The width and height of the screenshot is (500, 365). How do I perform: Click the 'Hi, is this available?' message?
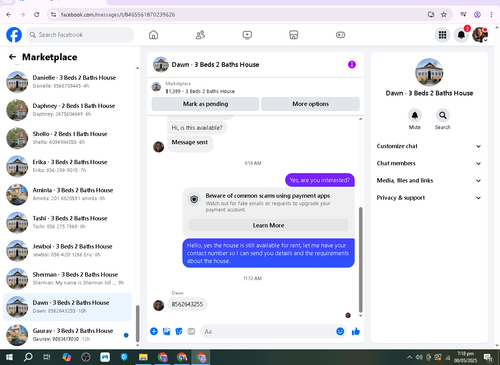[197, 128]
